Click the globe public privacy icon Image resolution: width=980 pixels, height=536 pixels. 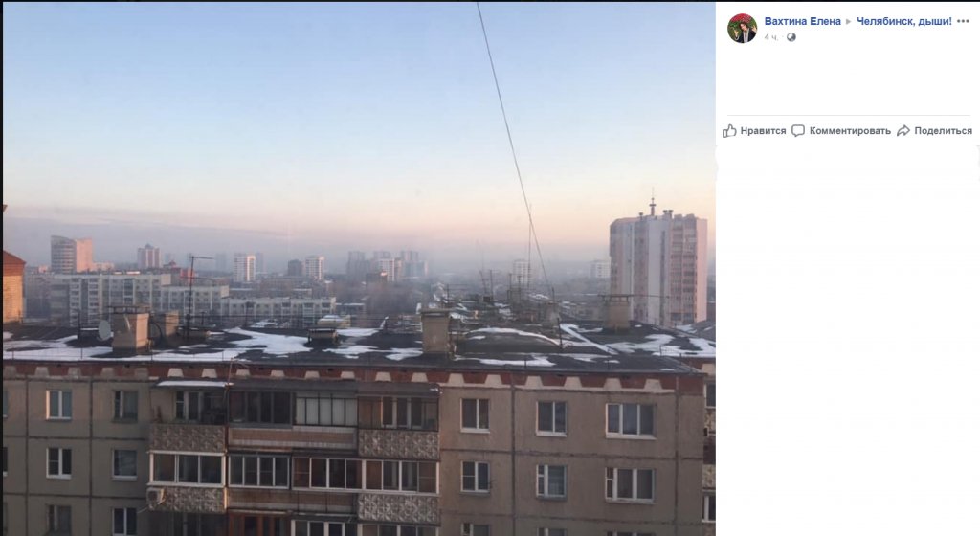click(x=791, y=37)
